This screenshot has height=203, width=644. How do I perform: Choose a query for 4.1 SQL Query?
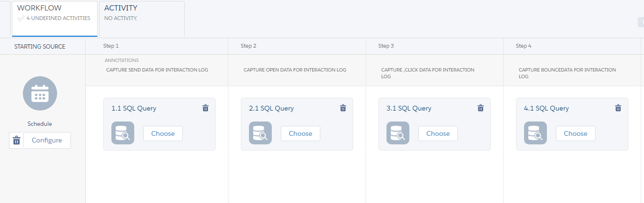[575, 133]
